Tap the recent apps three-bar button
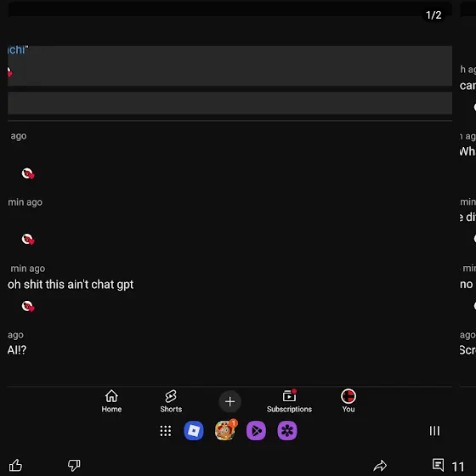Image resolution: width=476 pixels, height=476 pixels. click(x=434, y=431)
